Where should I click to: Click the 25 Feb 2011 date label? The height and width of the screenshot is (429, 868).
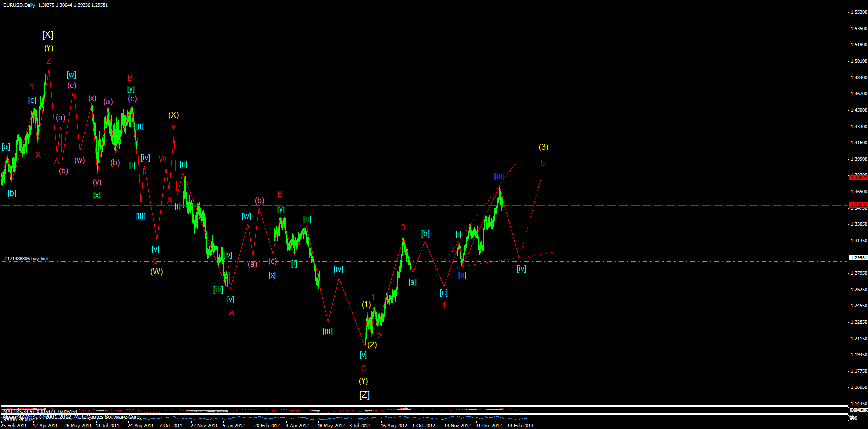[x=14, y=426]
